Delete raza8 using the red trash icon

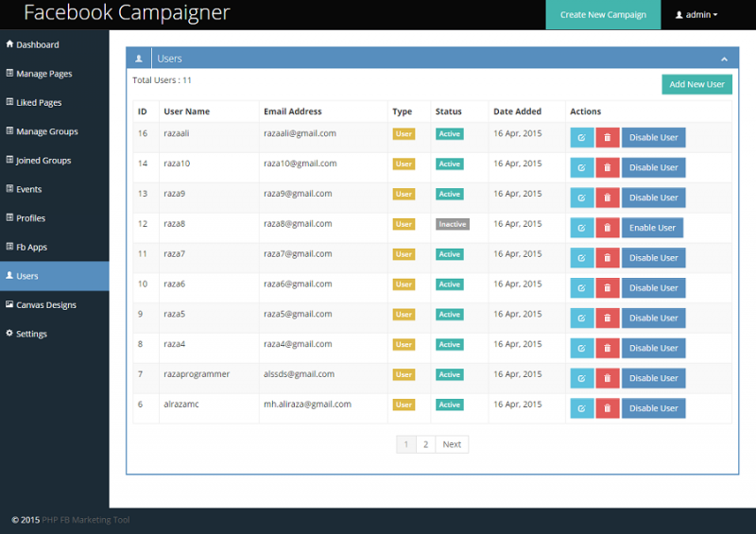point(608,228)
